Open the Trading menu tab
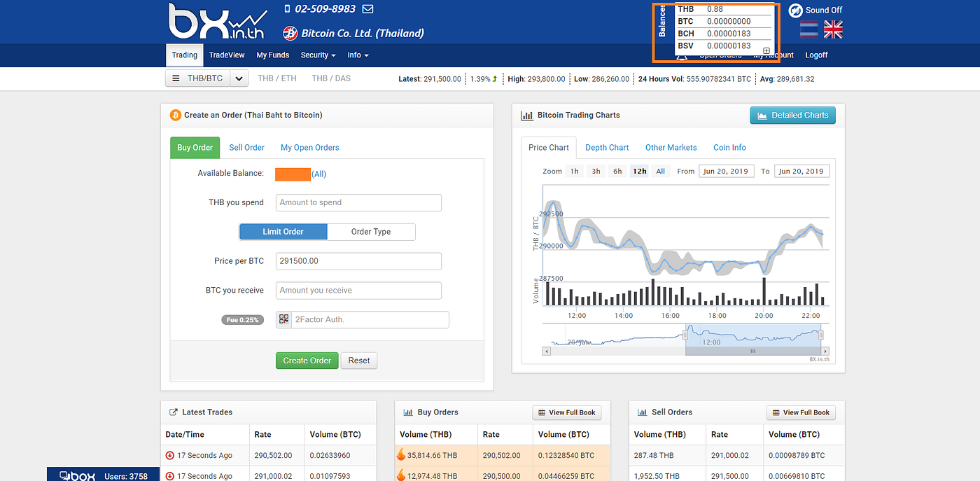The height and width of the screenshot is (481, 980). coord(185,55)
